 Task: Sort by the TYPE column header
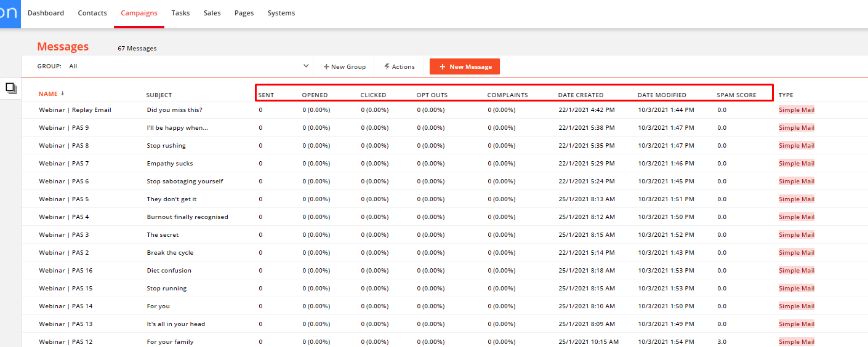coord(786,95)
